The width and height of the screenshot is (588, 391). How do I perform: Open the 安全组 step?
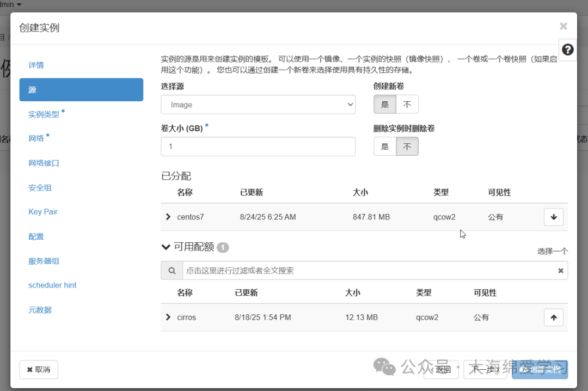40,187
